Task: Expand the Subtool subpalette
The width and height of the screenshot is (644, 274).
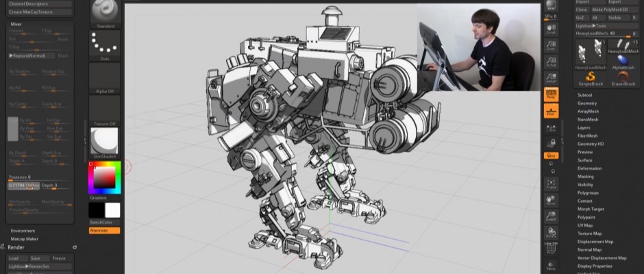Action: (x=585, y=95)
